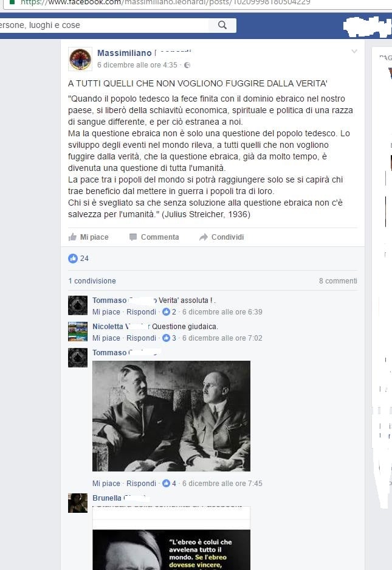
Task: Click the post author's profile picture
Action: point(80,59)
